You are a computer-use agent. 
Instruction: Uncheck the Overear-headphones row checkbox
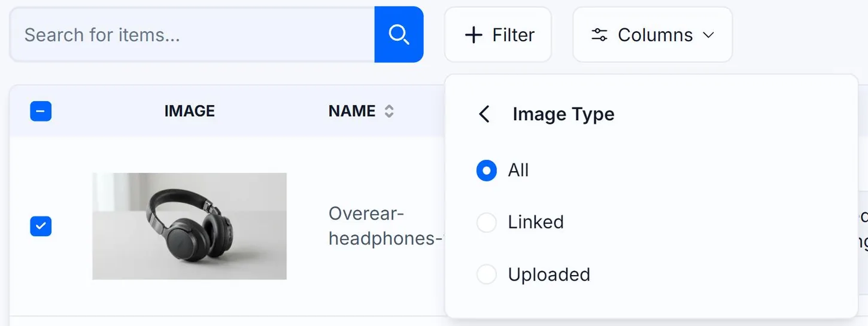tap(41, 226)
